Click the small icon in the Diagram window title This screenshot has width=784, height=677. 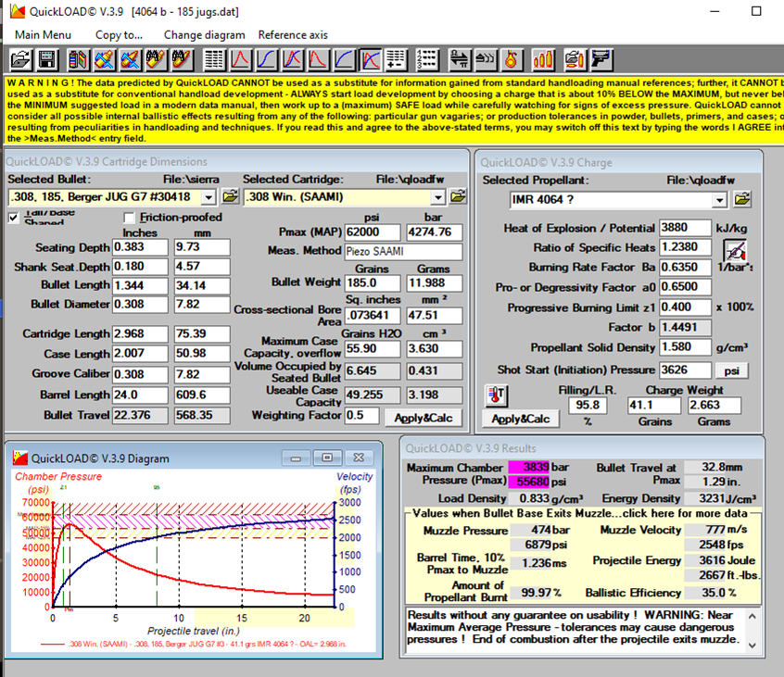pyautogui.click(x=20, y=458)
